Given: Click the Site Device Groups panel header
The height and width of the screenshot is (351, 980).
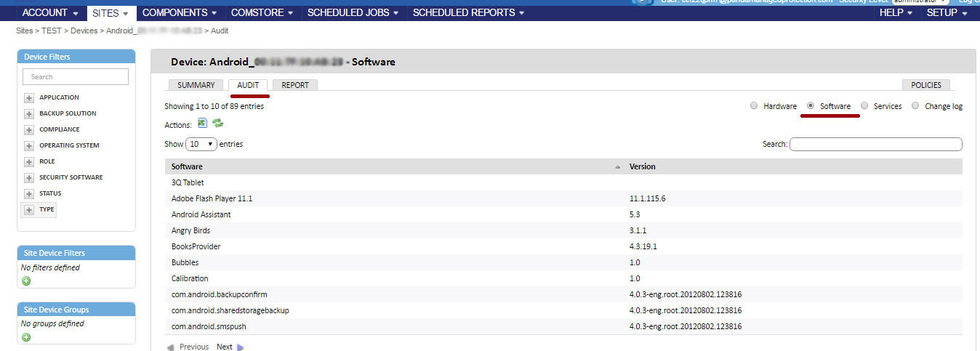Looking at the screenshot, I should tap(76, 309).
